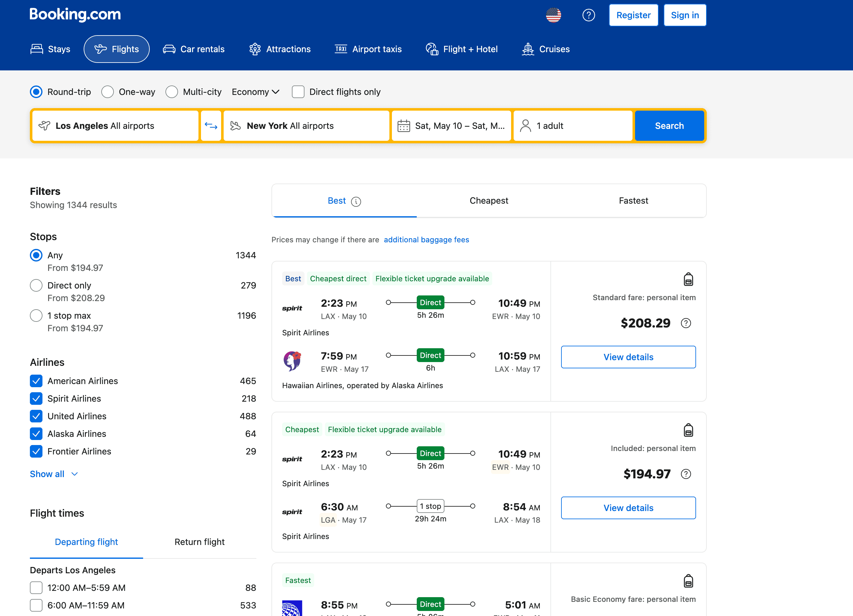Click the swap origin and destination arrows icon
Image resolution: width=853 pixels, height=616 pixels.
point(211,126)
